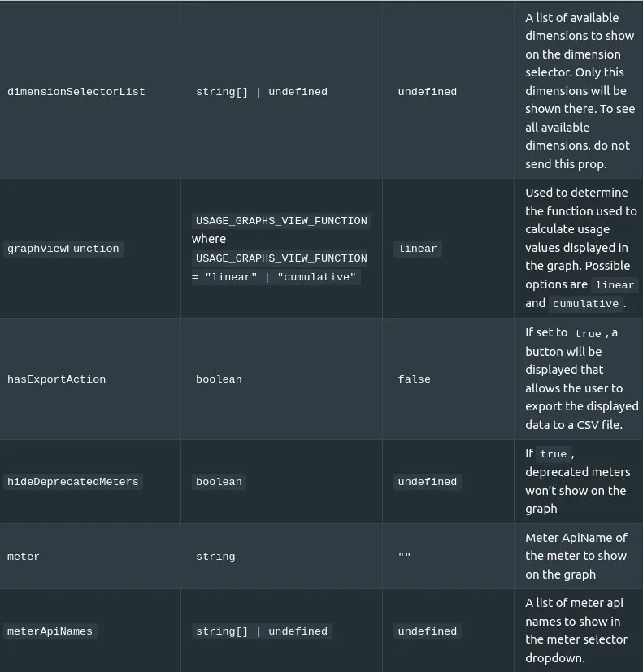
Task: Click the meterApiNames prop name
Action: click(x=50, y=631)
